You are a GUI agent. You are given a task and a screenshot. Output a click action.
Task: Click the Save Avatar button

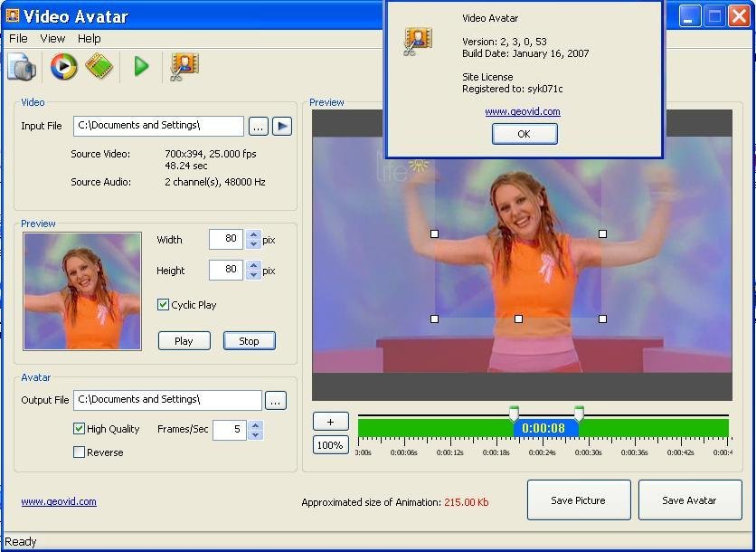pos(689,500)
